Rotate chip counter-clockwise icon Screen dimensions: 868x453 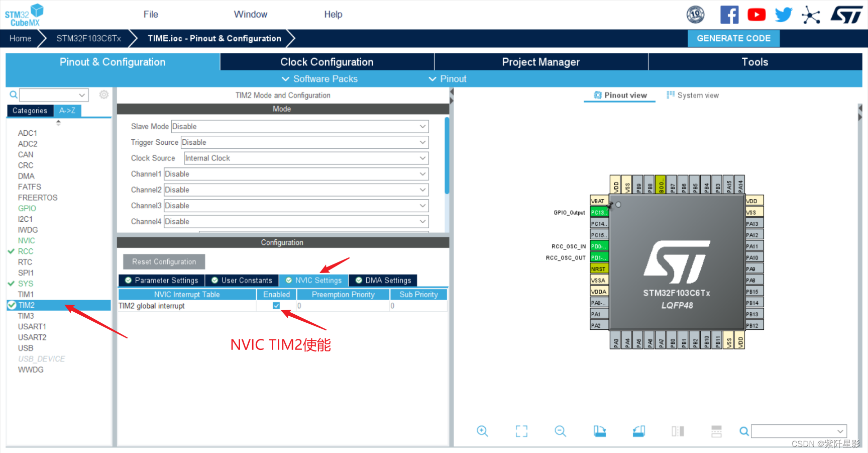tap(638, 431)
